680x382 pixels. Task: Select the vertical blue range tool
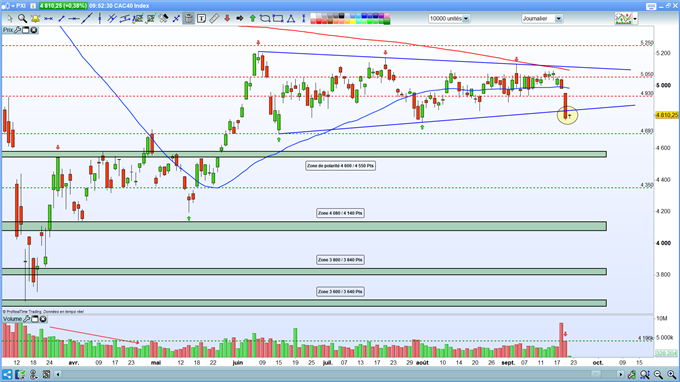coord(304,19)
